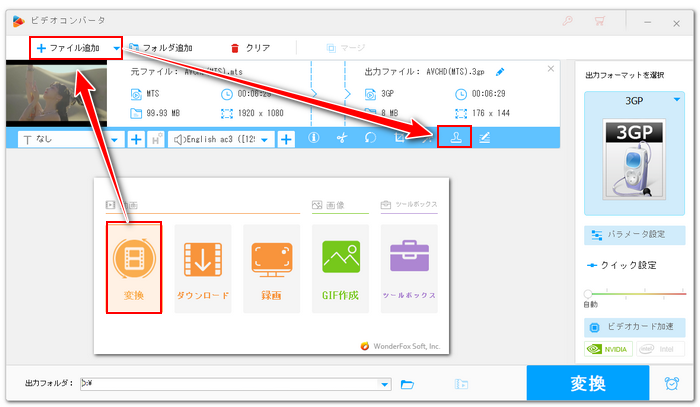Open the subtitle edit pencil tool
This screenshot has width=700, height=407.
(485, 139)
